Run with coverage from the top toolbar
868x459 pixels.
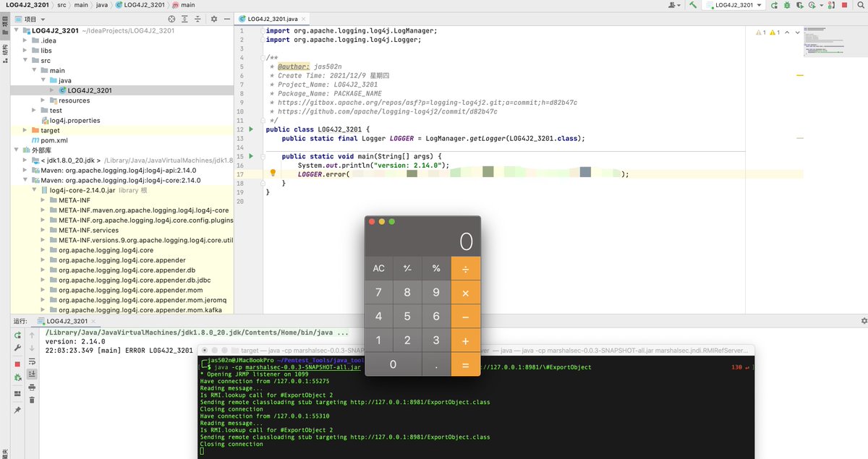click(799, 5)
